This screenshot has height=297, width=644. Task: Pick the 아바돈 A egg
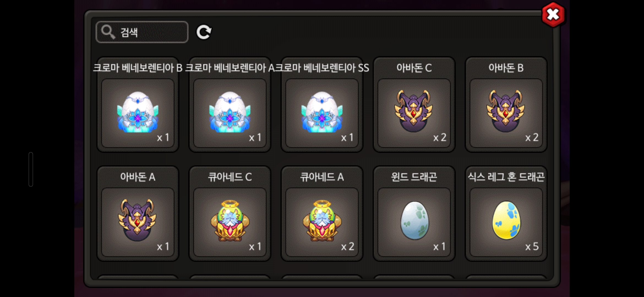(x=138, y=222)
